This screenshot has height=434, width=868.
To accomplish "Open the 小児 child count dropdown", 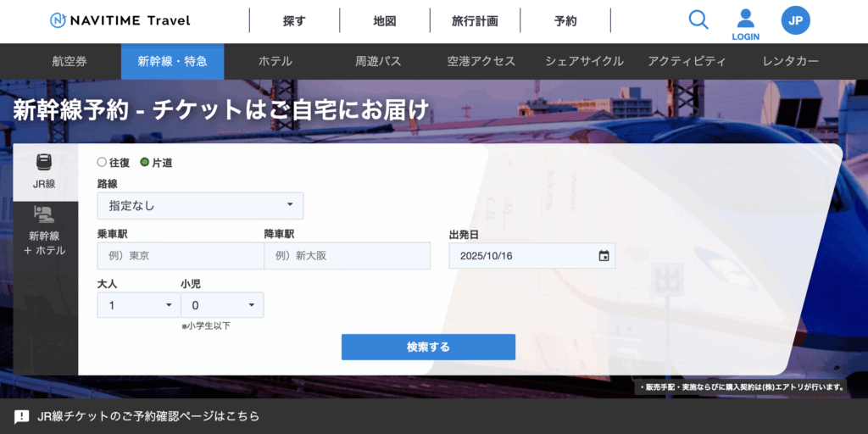I will 221,305.
